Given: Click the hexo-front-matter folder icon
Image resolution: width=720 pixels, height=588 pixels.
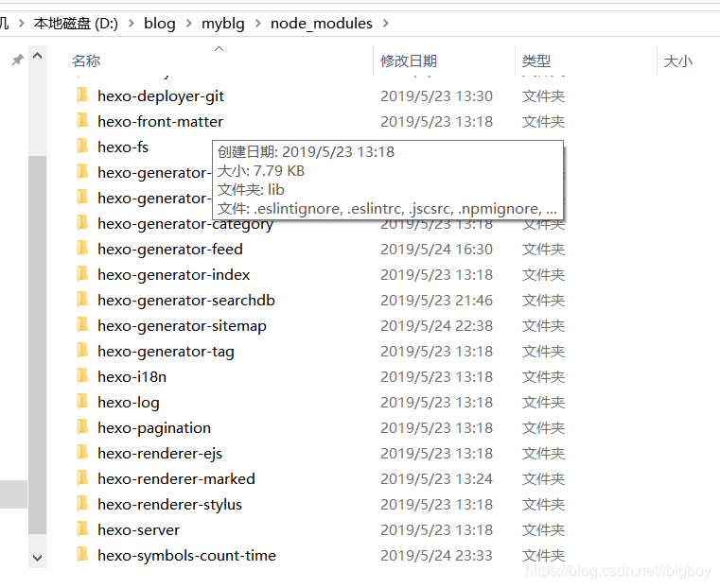Looking at the screenshot, I should 82,121.
